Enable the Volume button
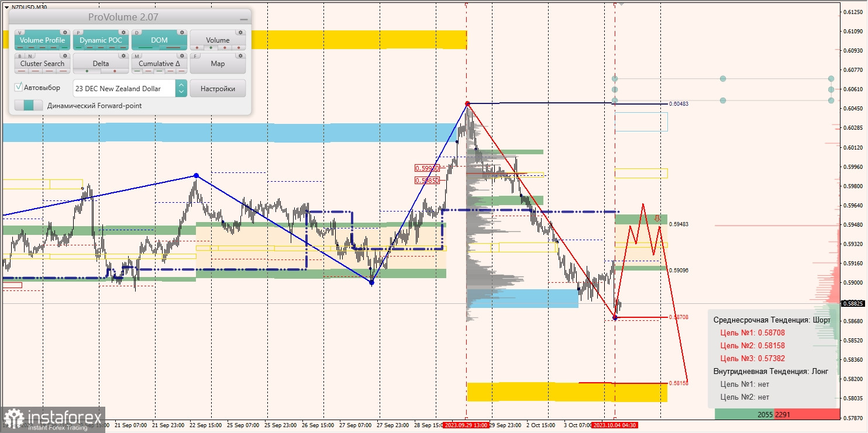 click(x=218, y=40)
